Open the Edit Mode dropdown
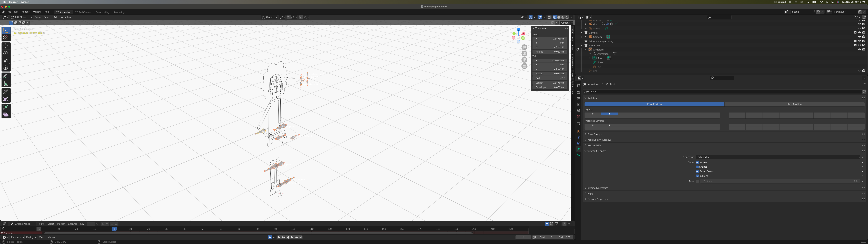 tap(21, 17)
